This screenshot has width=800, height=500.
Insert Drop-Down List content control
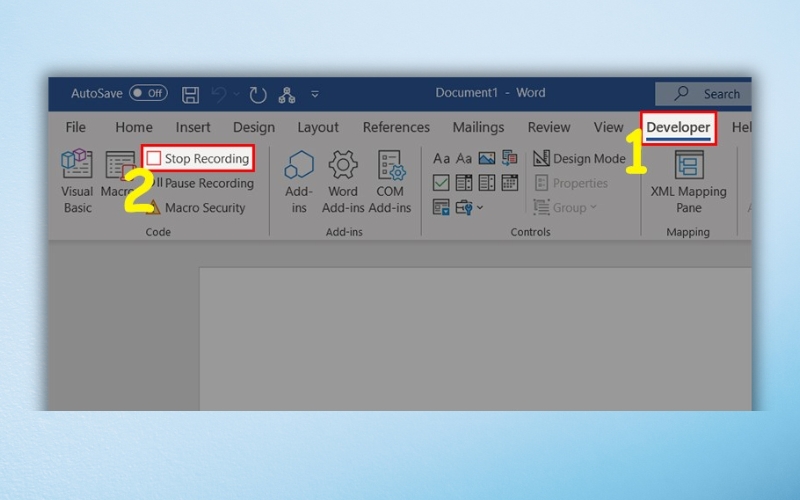coord(487,182)
